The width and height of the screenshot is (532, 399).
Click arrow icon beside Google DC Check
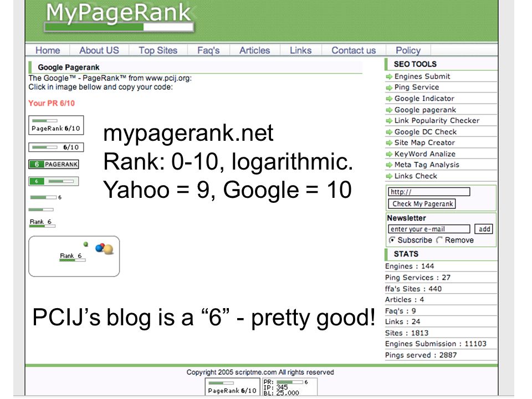pos(389,132)
